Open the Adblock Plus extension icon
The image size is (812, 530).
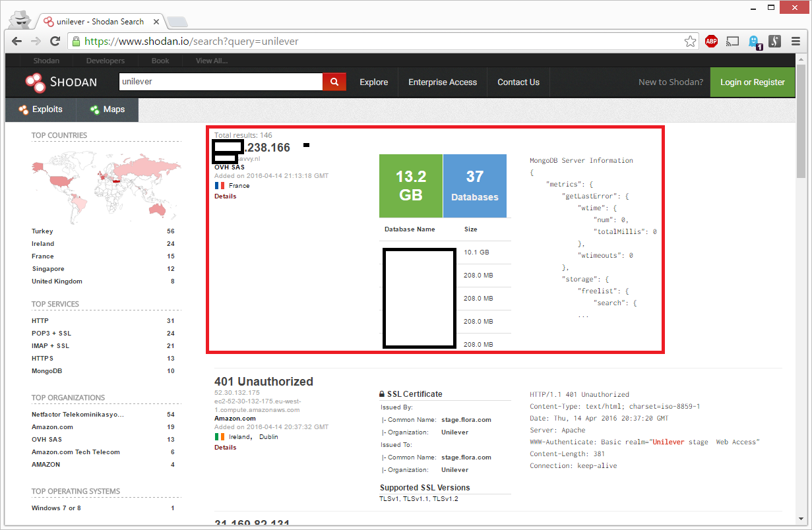click(x=711, y=42)
